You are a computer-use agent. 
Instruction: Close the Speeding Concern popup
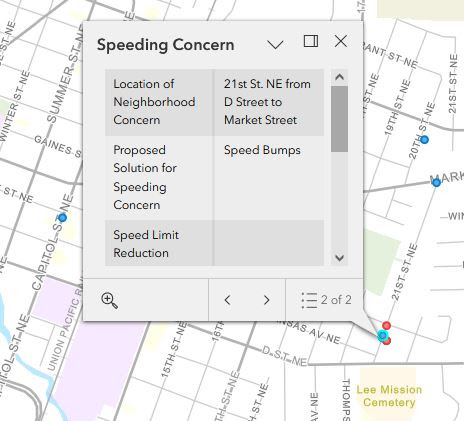pos(341,41)
